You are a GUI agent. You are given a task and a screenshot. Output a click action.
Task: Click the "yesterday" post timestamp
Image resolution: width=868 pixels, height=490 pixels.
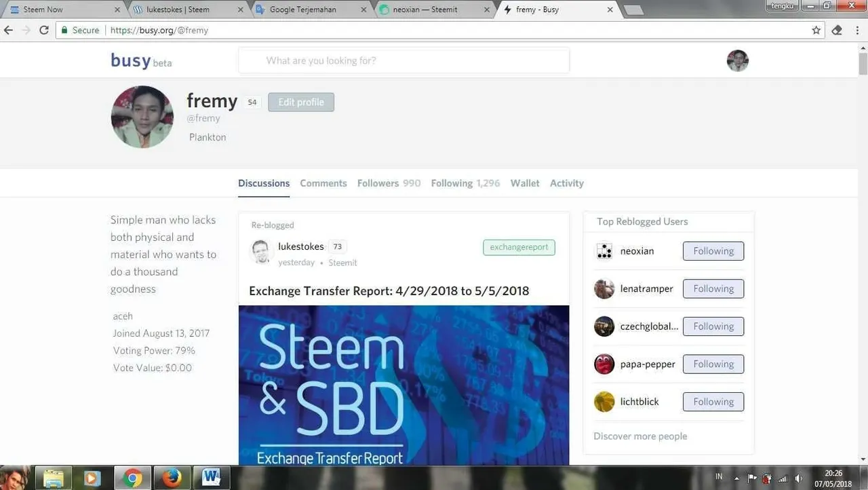pos(296,263)
